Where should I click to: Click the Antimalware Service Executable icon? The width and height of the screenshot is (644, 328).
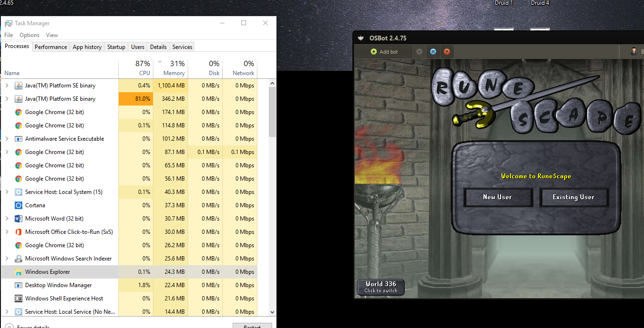click(x=19, y=139)
